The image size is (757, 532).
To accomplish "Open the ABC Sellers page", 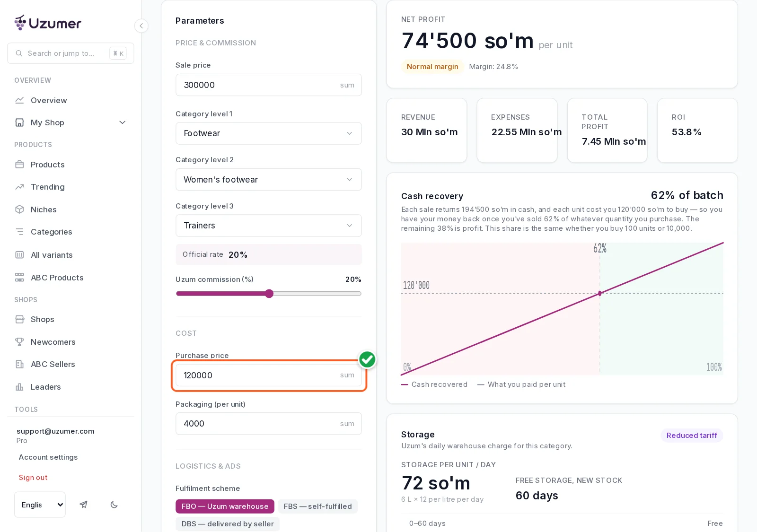I will pos(71,364).
